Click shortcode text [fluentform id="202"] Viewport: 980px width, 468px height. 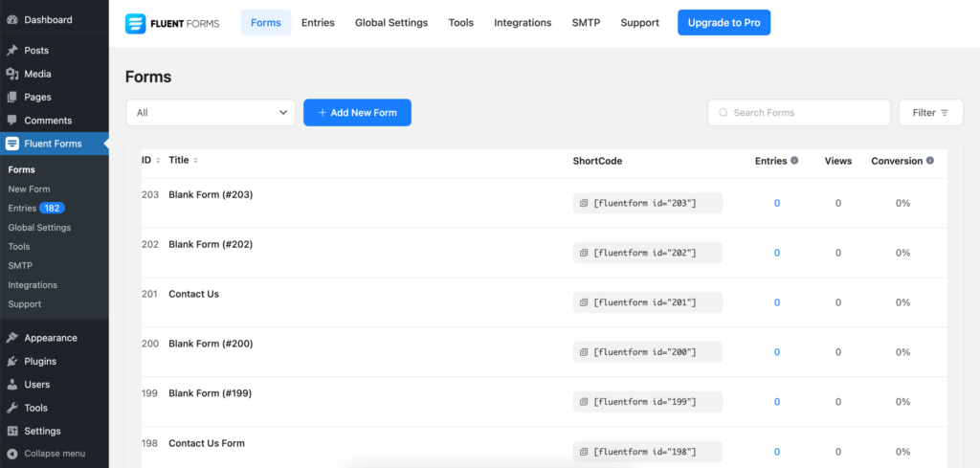click(644, 253)
